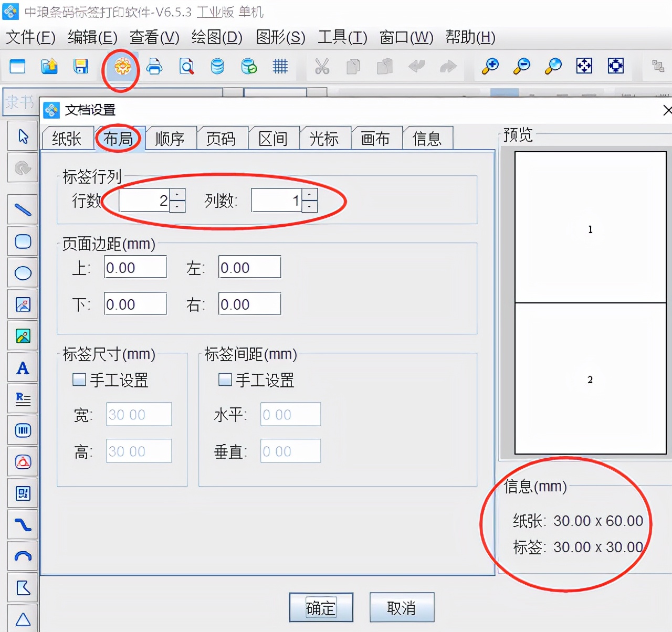This screenshot has height=632, width=672.
Task: Save the current document
Action: pos(81,66)
